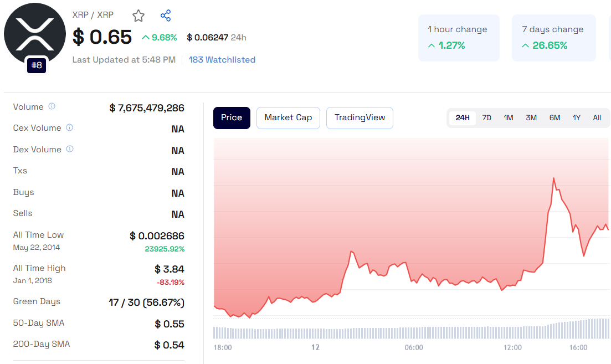
Task: Add XRP to watchlist with star icon
Action: [x=138, y=16]
